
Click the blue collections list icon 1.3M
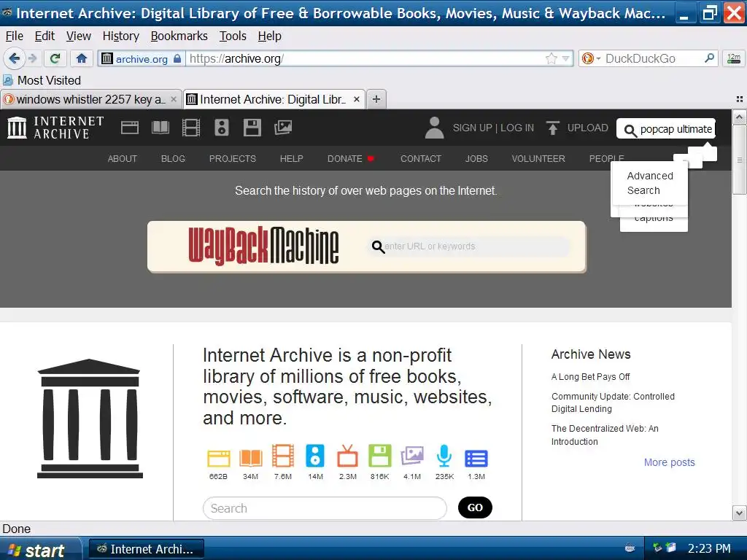point(476,459)
